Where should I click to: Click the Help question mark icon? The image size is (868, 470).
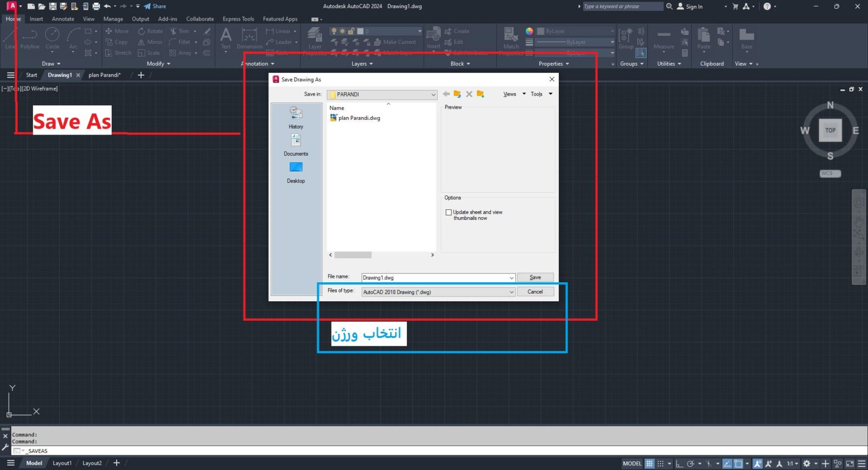click(767, 7)
